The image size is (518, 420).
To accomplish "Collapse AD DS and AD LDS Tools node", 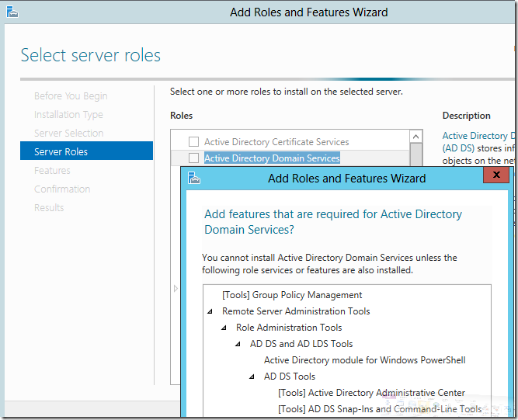I will (238, 344).
